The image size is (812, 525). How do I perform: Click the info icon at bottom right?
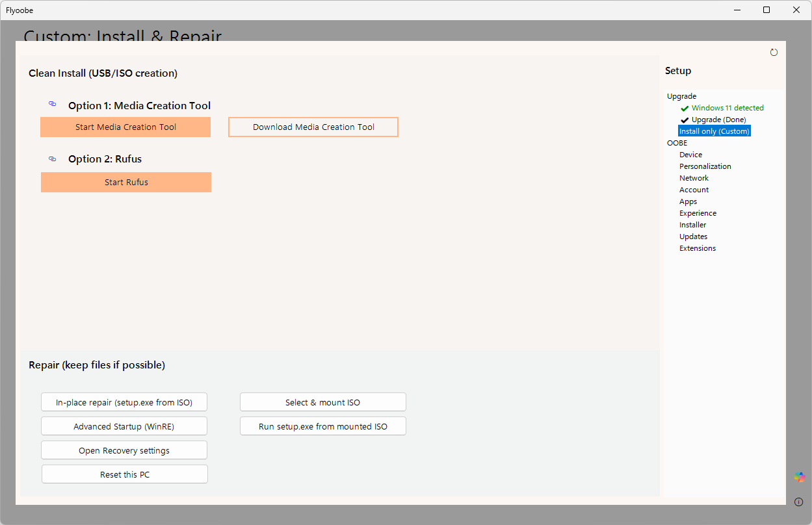[799, 502]
